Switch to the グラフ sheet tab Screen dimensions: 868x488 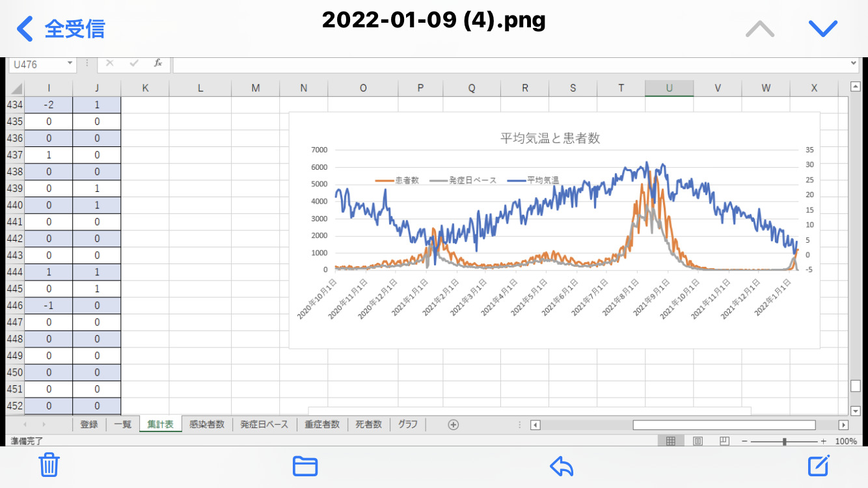tap(408, 424)
